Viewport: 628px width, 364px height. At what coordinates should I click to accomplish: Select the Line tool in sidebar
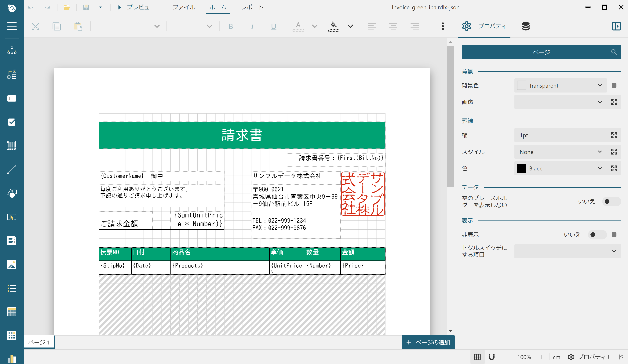pyautogui.click(x=12, y=169)
